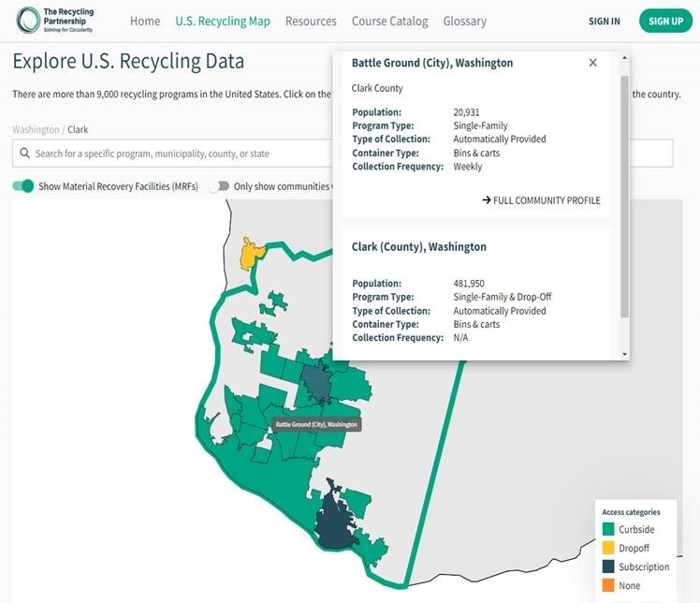This screenshot has height=603, width=700.
Task: Click the Battle Ground (City), Washington heading
Action: (x=432, y=63)
